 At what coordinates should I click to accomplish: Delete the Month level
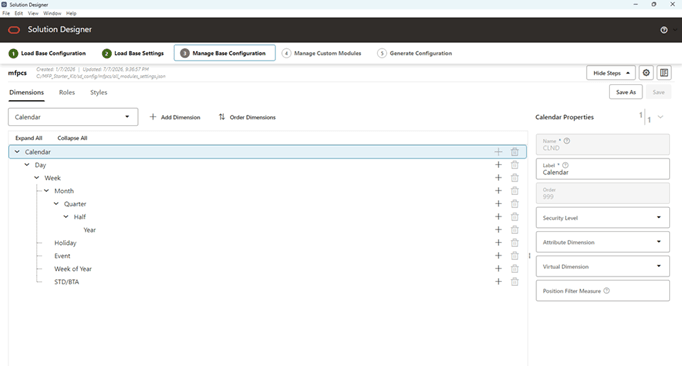coord(515,191)
